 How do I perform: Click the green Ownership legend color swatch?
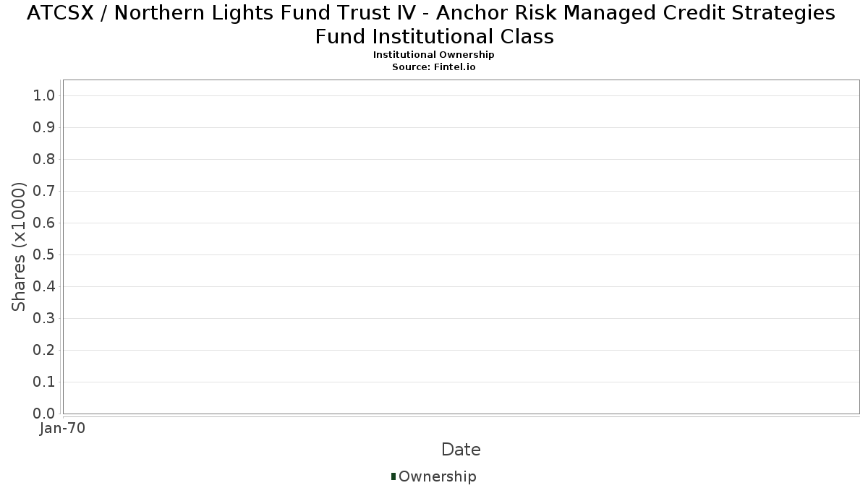(x=393, y=476)
